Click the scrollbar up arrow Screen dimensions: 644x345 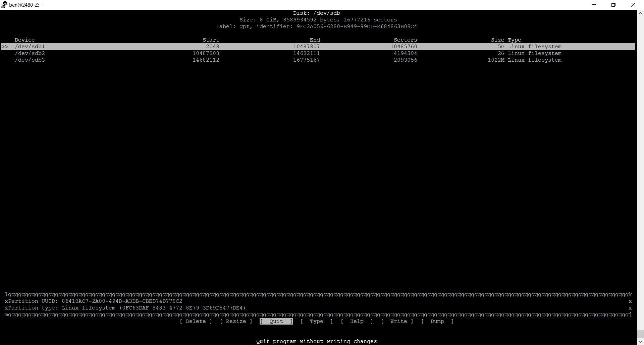pyautogui.click(x=640, y=13)
